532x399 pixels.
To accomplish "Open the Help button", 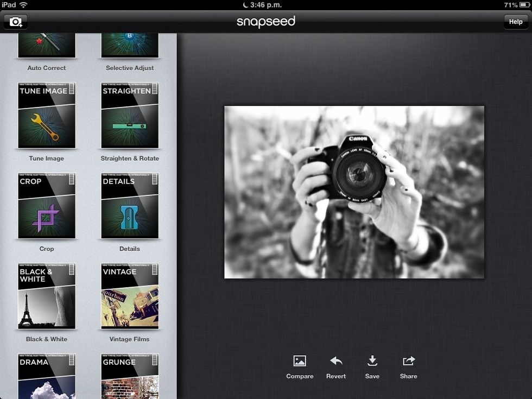I will [x=515, y=22].
